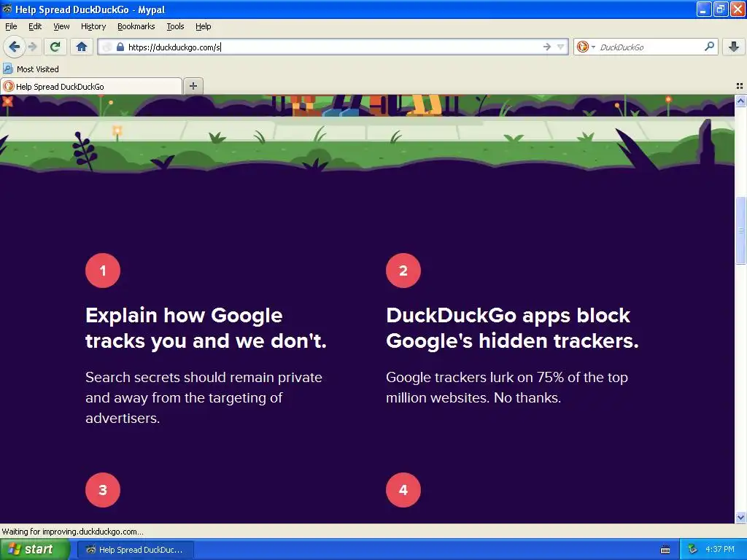Viewport: 747px width, 560px height.
Task: Open the search engine selector dropdown
Action: (593, 47)
